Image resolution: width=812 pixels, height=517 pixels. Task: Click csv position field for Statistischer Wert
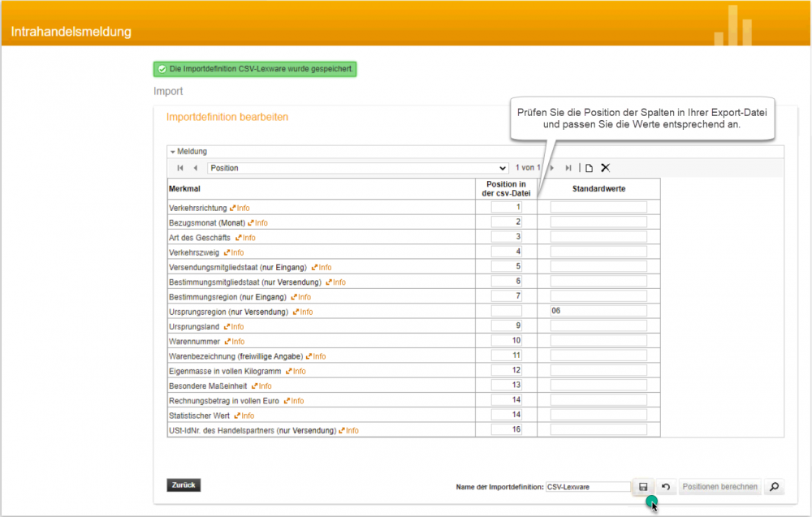pos(507,415)
